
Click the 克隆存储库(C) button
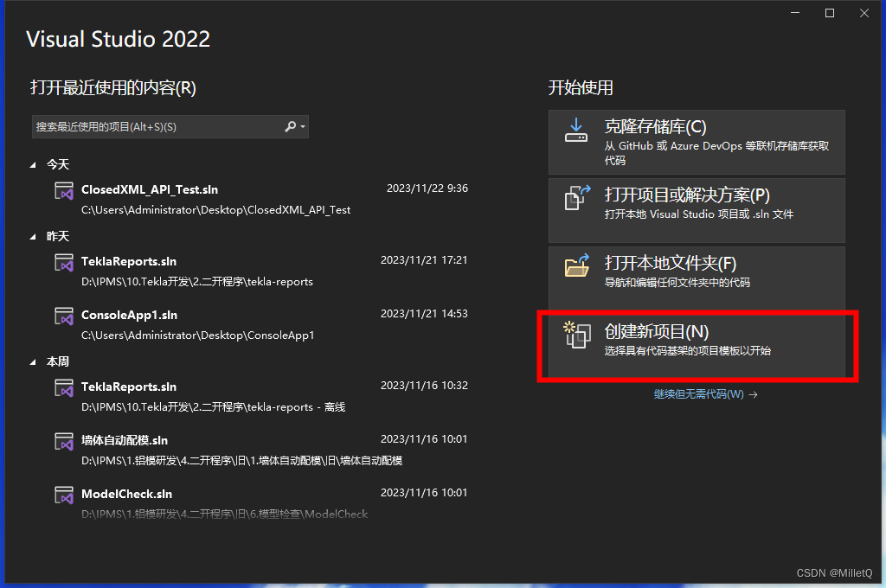click(697, 143)
